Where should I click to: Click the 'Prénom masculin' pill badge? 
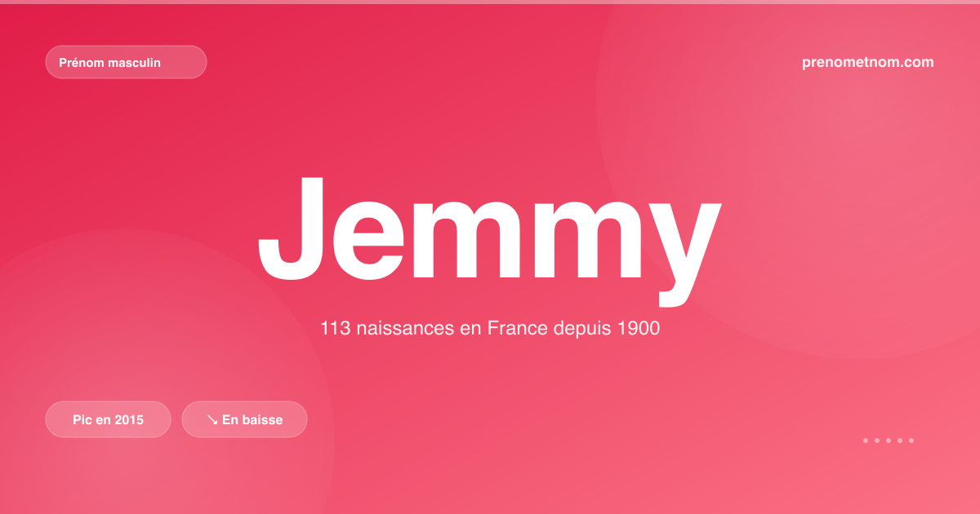click(126, 62)
